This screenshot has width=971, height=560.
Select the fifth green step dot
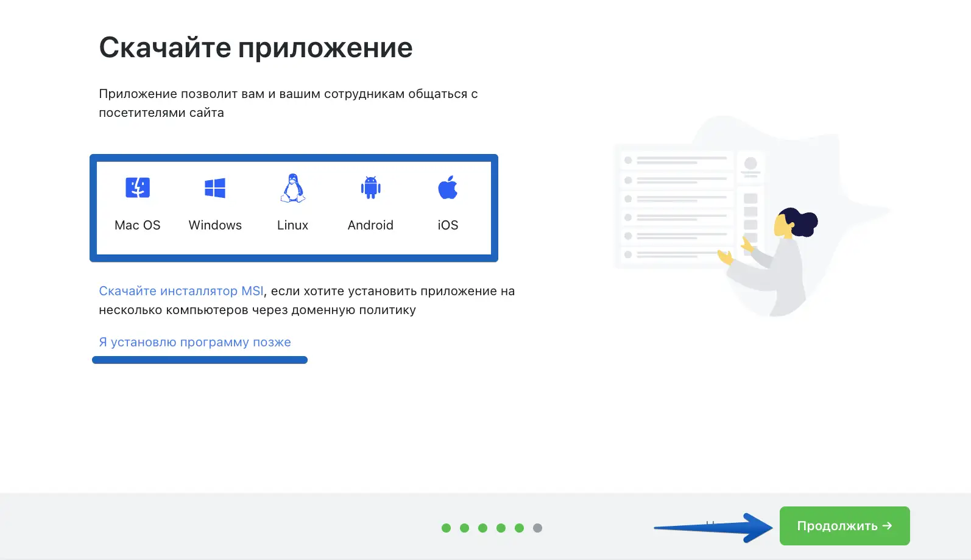519,528
